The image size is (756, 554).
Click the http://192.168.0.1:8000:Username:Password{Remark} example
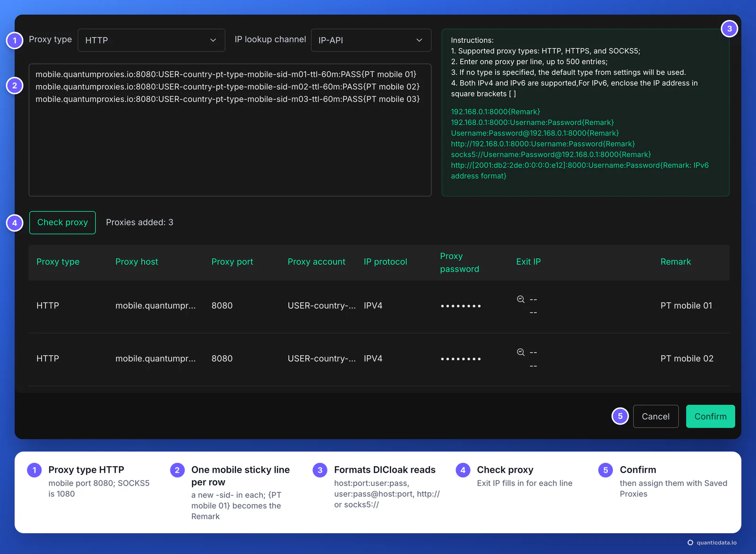click(x=543, y=144)
